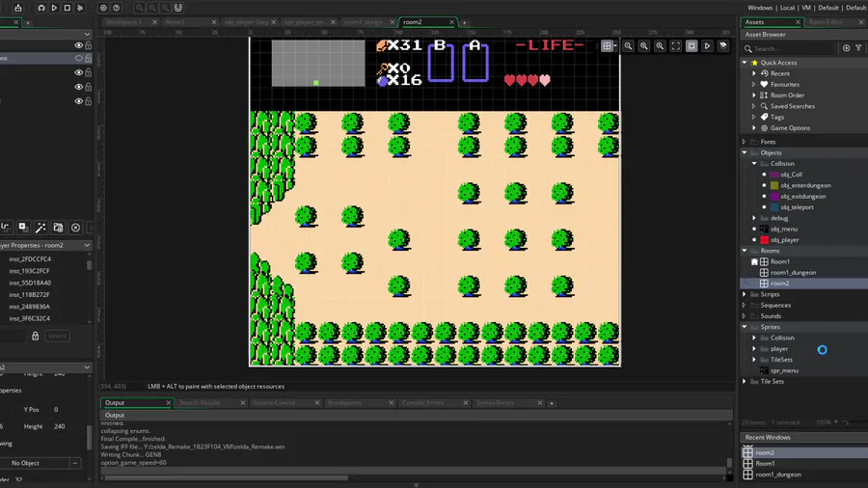This screenshot has width=868, height=488.
Task: Toggle the lock icon beside Inherit button
Action: click(35, 336)
